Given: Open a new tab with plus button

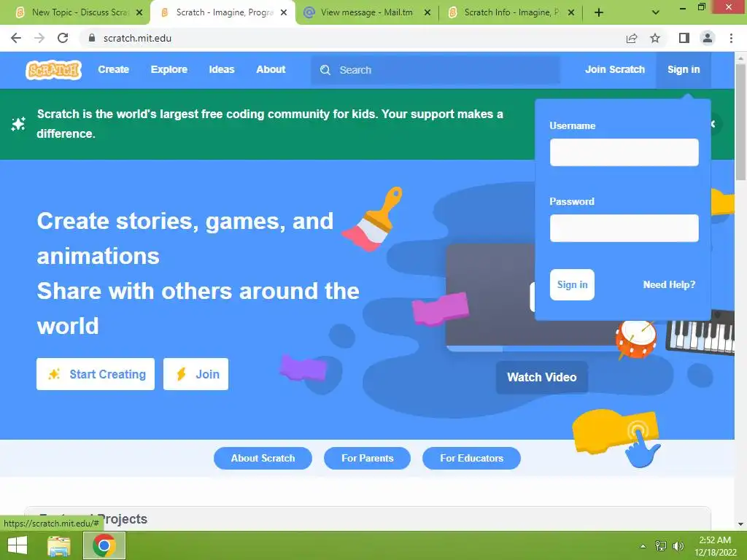Looking at the screenshot, I should (x=599, y=12).
